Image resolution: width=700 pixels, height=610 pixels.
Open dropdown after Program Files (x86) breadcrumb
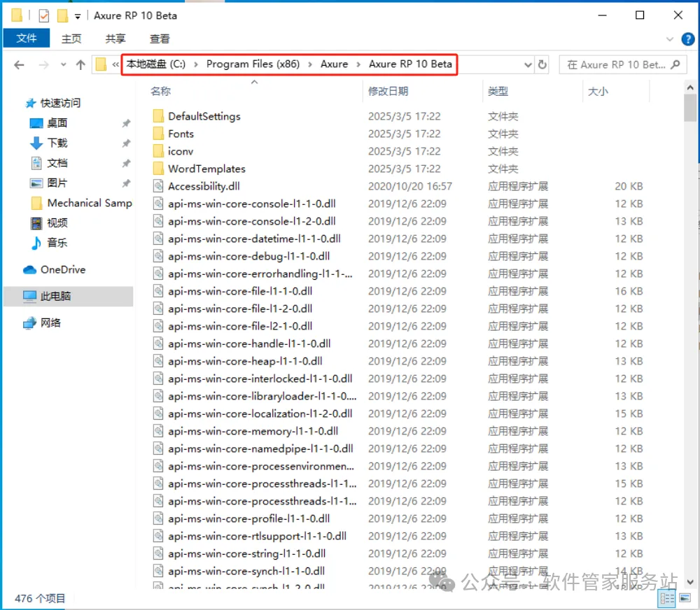coord(310,64)
